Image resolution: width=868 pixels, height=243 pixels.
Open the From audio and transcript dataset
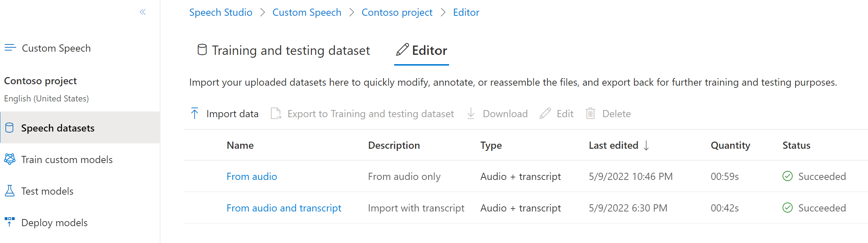(x=284, y=208)
